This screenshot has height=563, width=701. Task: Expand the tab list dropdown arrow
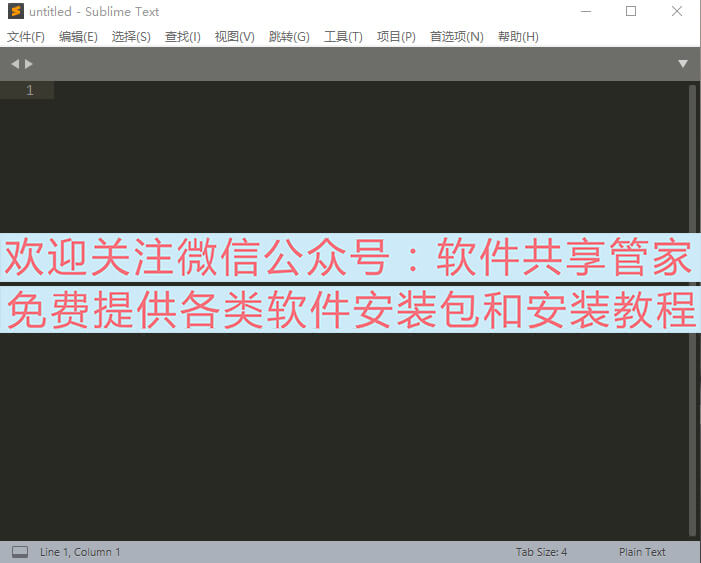(683, 64)
